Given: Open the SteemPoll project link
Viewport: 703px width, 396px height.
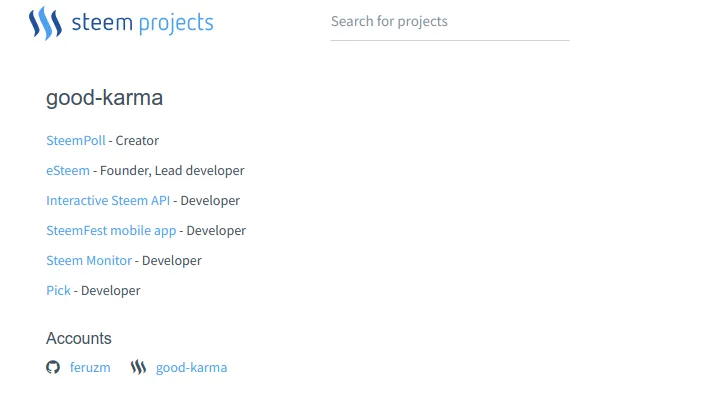Looking at the screenshot, I should [76, 140].
